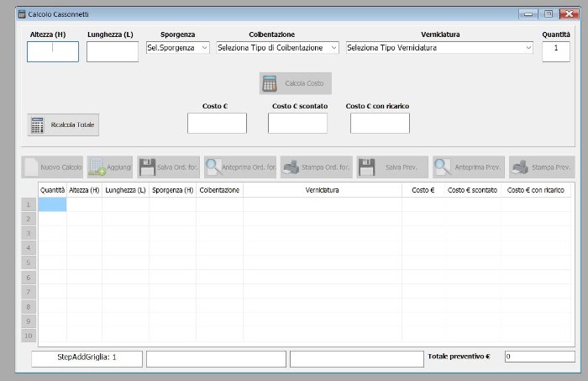Select row header 6 in the grid

pos(29,278)
